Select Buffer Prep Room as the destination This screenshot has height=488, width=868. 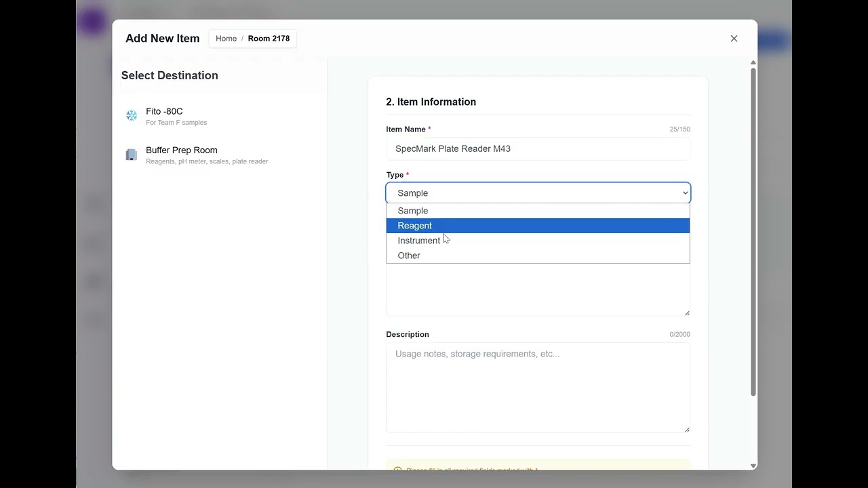[182, 155]
